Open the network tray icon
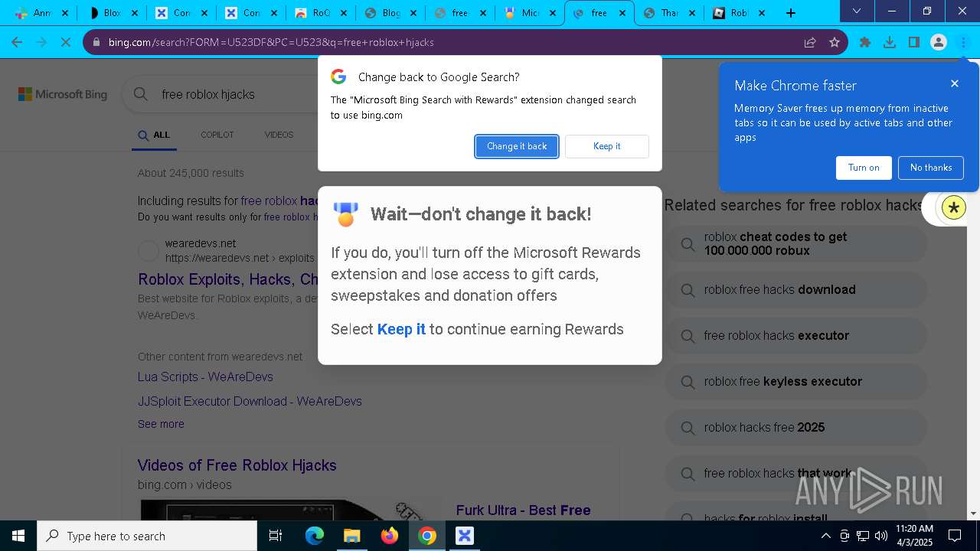 (863, 536)
